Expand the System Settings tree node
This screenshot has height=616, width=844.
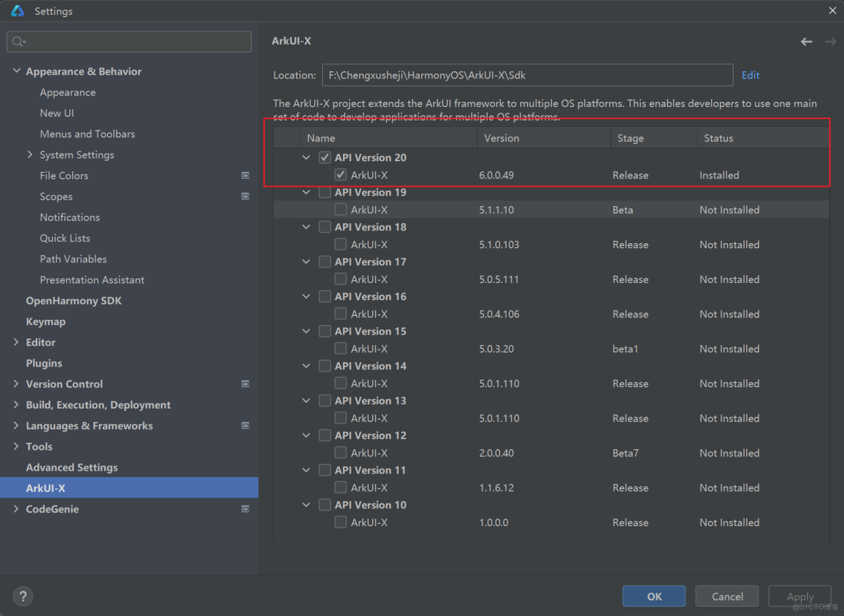30,155
